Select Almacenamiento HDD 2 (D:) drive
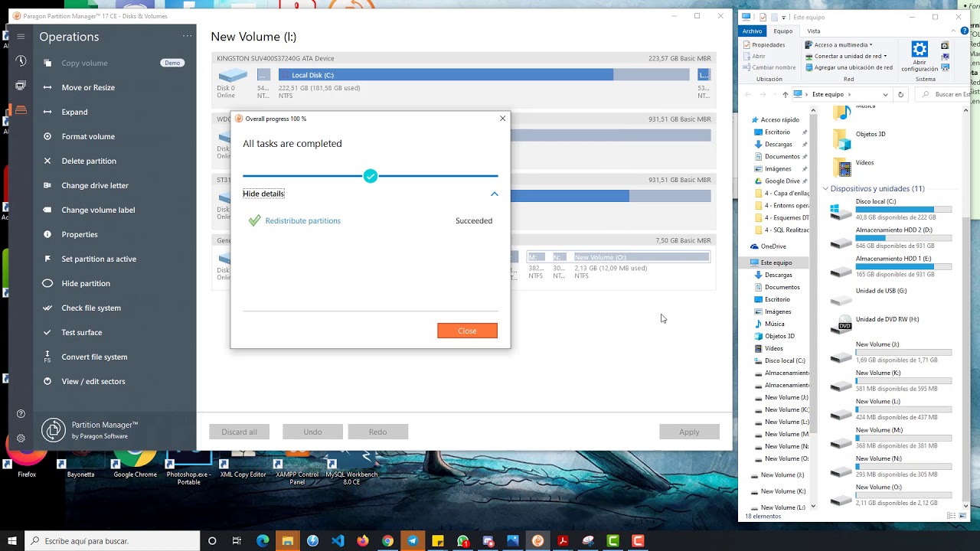The image size is (980, 551). [x=891, y=238]
